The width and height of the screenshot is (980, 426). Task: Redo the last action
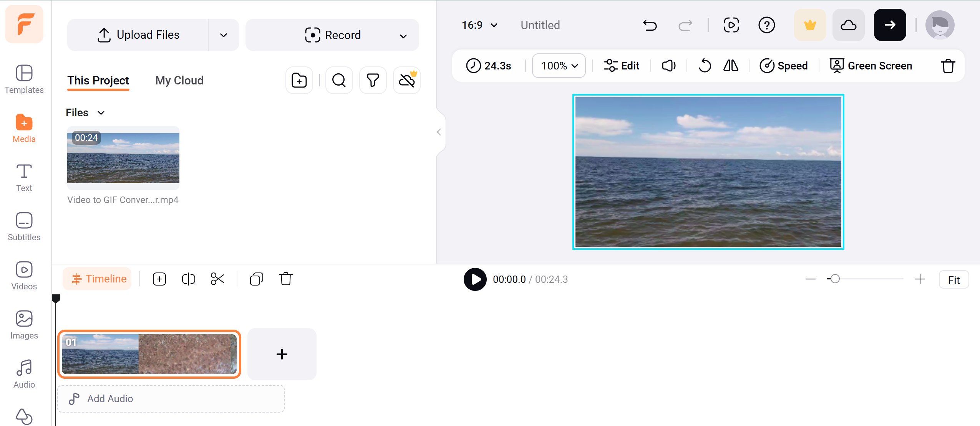coord(685,25)
